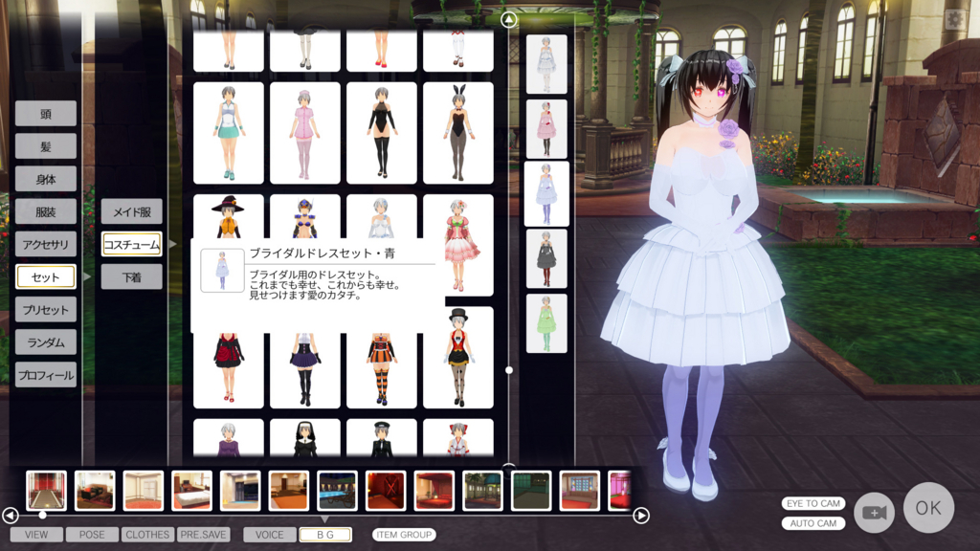Select the pool with carriage background
The width and height of the screenshot is (980, 551).
click(x=337, y=491)
